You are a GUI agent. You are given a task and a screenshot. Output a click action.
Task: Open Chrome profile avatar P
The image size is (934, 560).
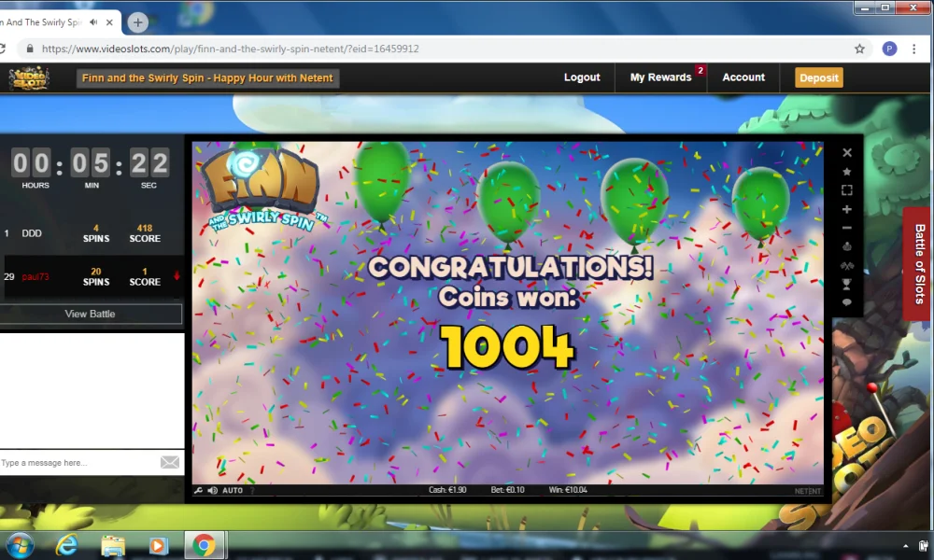coord(889,49)
